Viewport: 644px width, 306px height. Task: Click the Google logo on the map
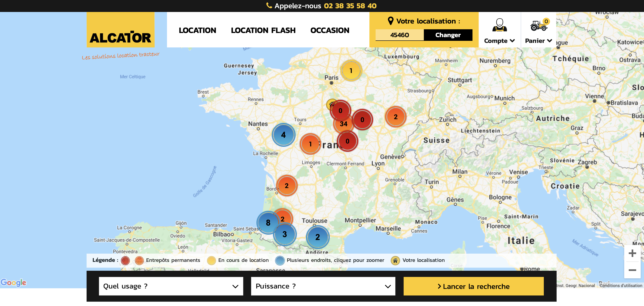click(13, 282)
